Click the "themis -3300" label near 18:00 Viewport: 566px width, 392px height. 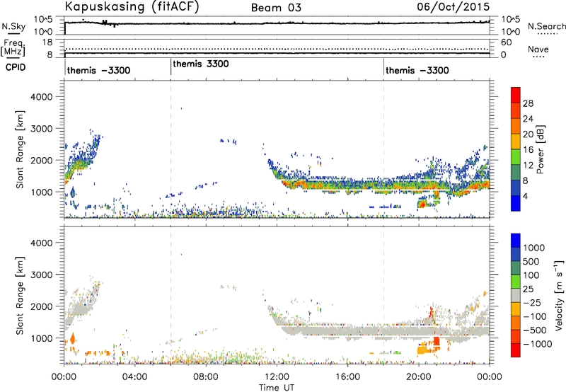(417, 70)
